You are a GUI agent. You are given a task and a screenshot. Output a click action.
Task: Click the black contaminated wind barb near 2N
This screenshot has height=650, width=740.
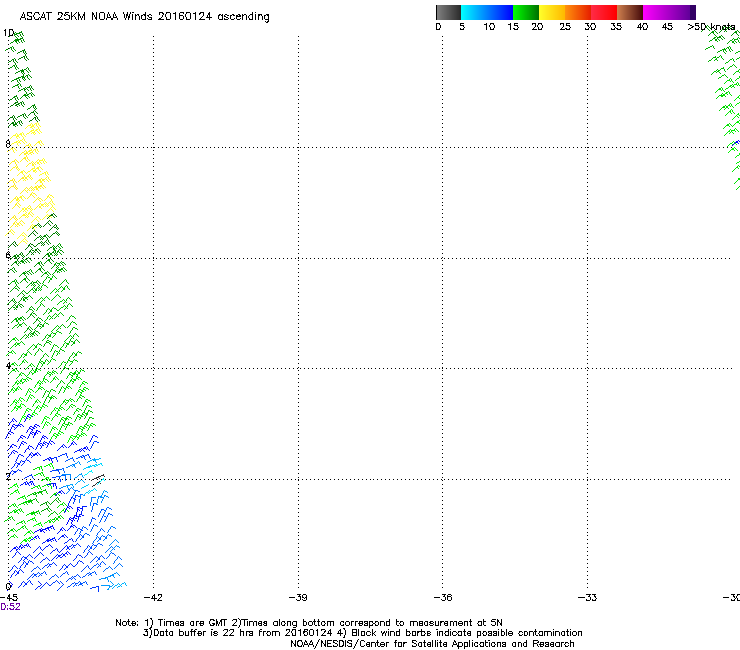click(x=98, y=481)
